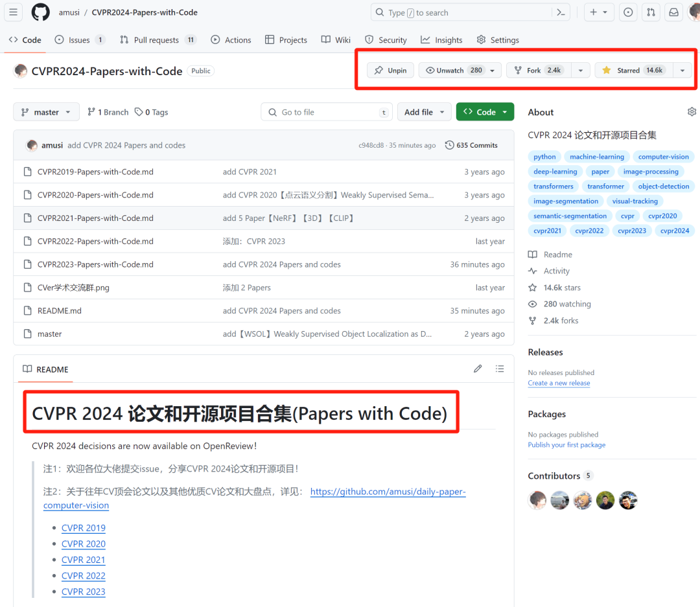This screenshot has height=607, width=700.
Task: Click Fork button with 2.4k count
Action: tap(539, 70)
